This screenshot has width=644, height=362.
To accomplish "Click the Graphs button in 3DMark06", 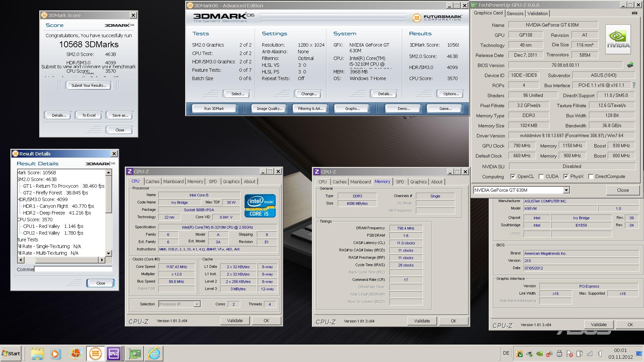I will (x=352, y=109).
